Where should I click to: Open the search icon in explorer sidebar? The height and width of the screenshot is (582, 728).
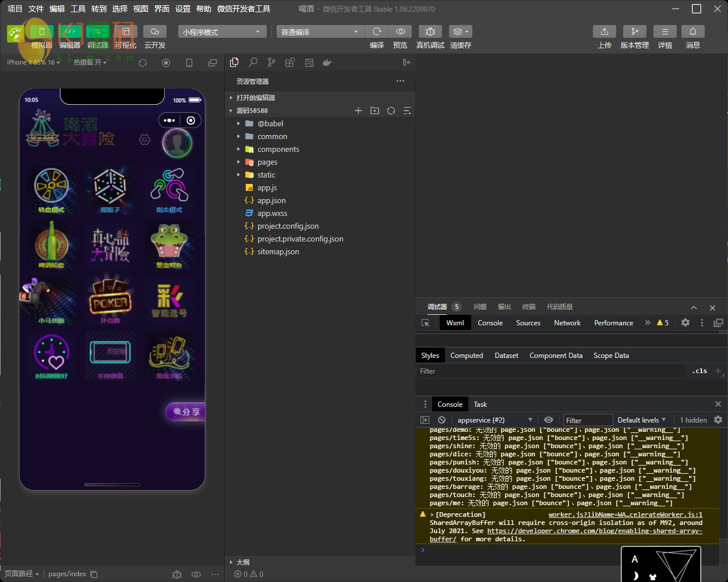click(x=253, y=62)
